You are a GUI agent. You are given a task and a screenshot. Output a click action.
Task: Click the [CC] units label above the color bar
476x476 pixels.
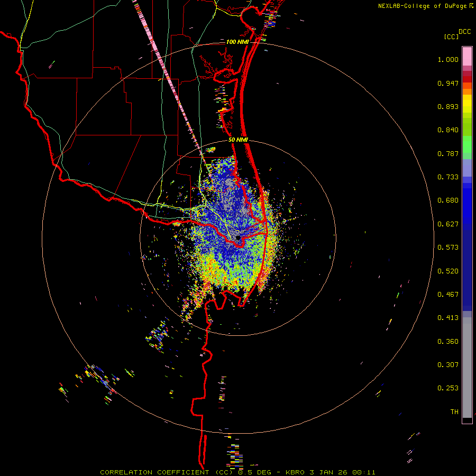coord(452,36)
